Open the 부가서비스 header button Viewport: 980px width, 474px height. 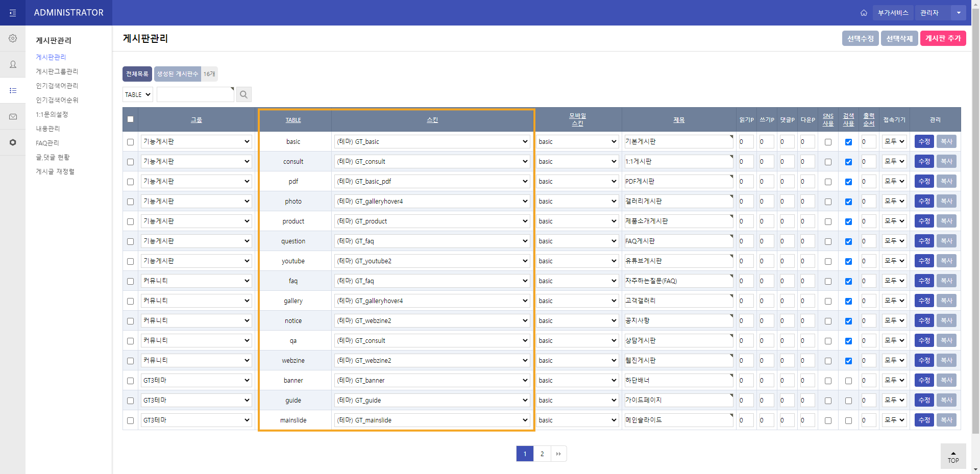(893, 13)
